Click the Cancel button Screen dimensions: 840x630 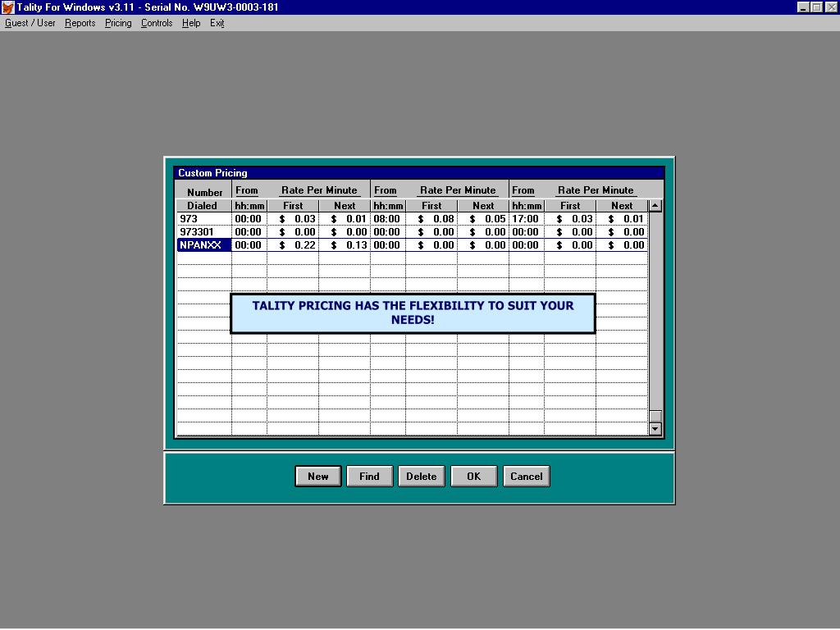tap(526, 477)
